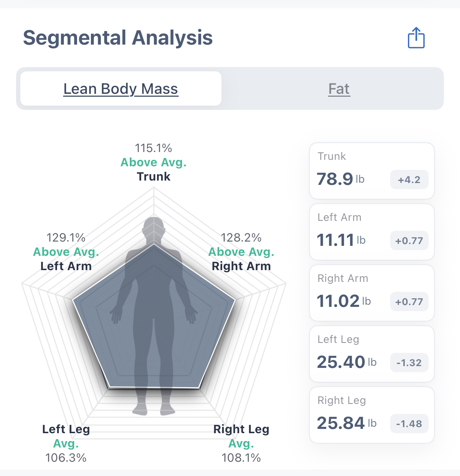
Task: Switch to the Fat tab
Action: click(x=339, y=89)
